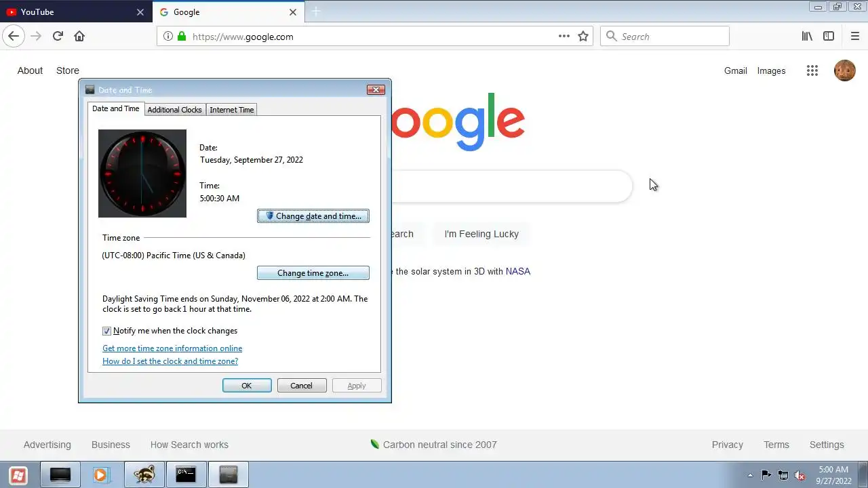Toggle Notify me when the clock changes

(x=106, y=331)
